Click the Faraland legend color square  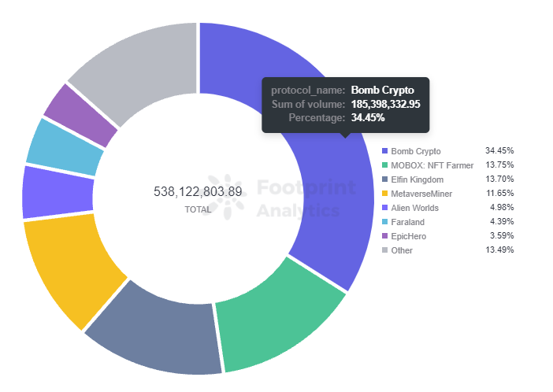pos(384,222)
